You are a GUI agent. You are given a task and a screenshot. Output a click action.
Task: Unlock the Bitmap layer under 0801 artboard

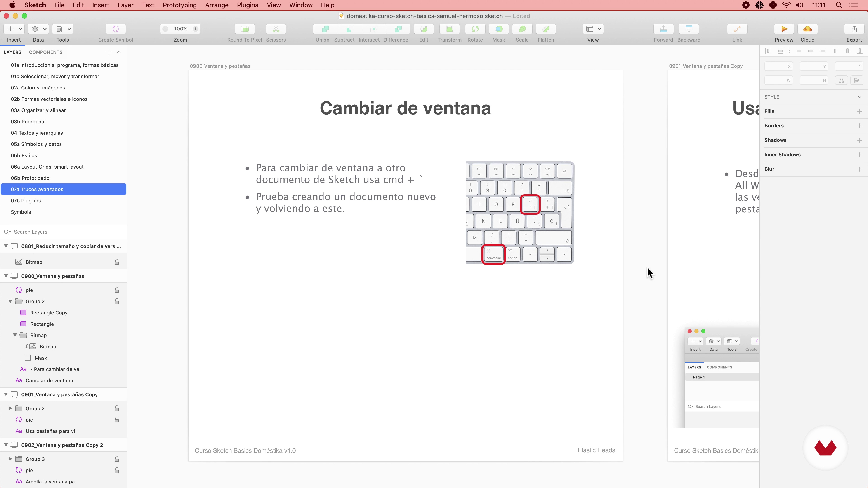pos(117,262)
